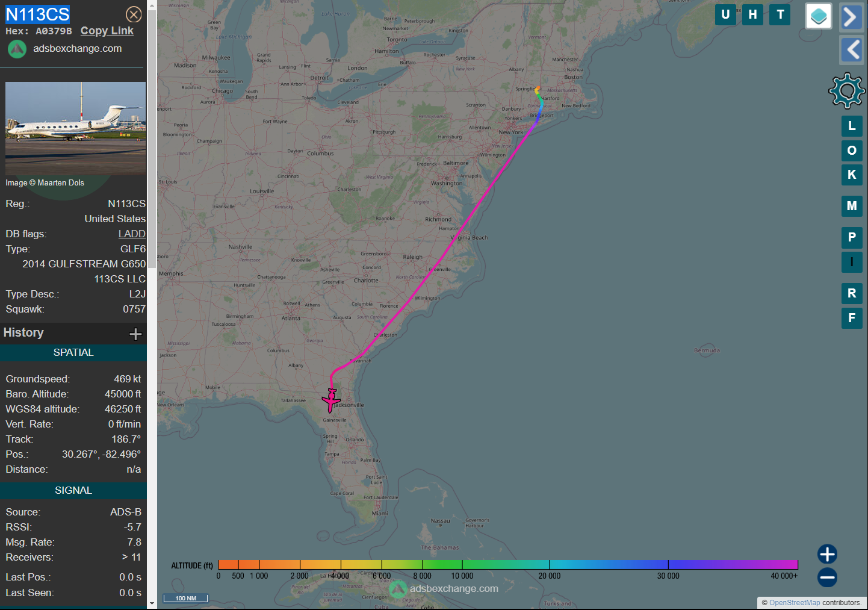Click the 30.267°, -82.496° position value

coord(101,455)
